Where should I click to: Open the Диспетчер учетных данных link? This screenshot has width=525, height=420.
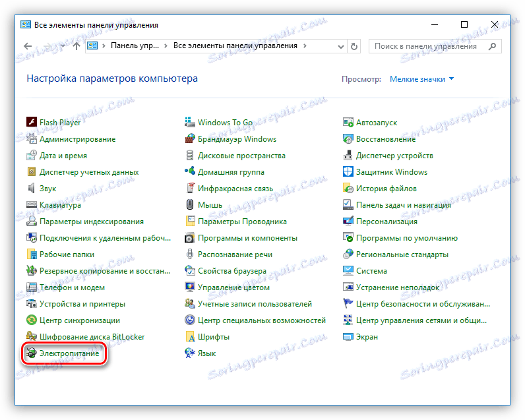[x=89, y=172]
